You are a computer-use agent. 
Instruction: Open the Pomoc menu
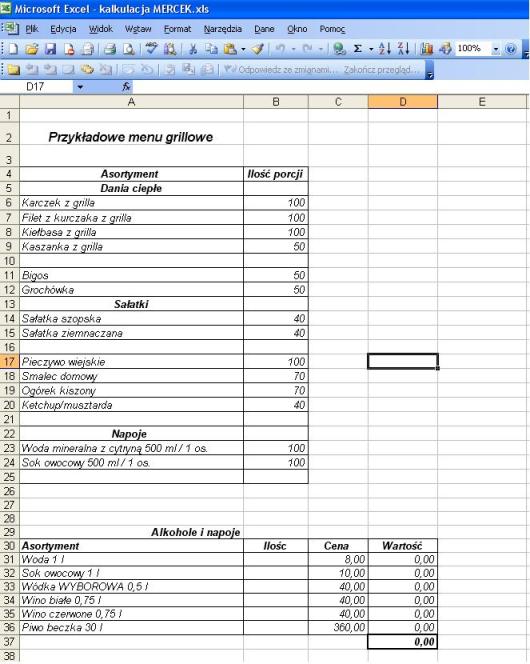(x=332, y=29)
